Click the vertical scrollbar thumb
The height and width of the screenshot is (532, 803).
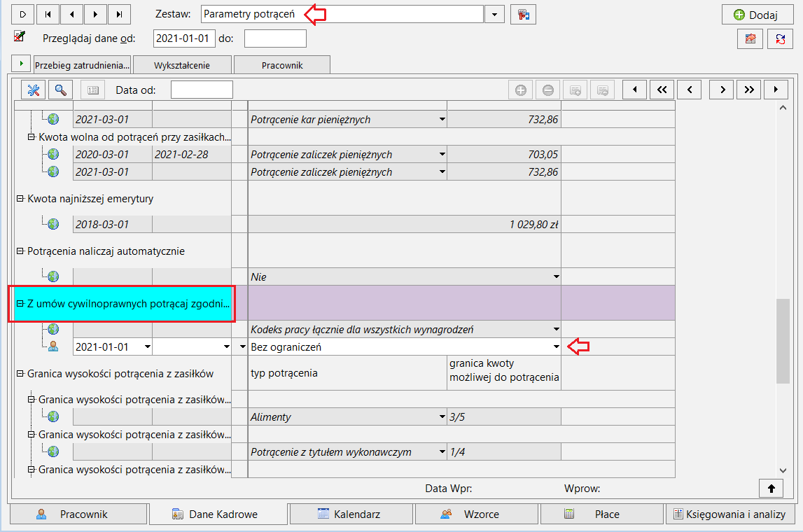(783, 341)
